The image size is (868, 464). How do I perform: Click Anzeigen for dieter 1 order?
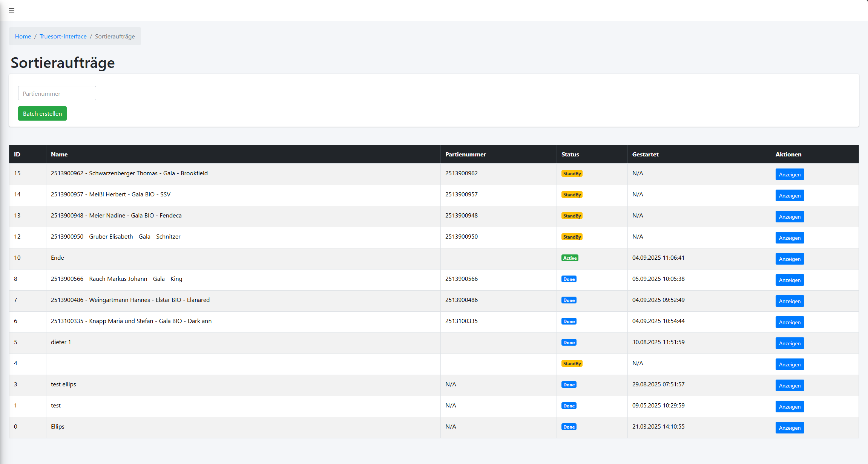(790, 343)
